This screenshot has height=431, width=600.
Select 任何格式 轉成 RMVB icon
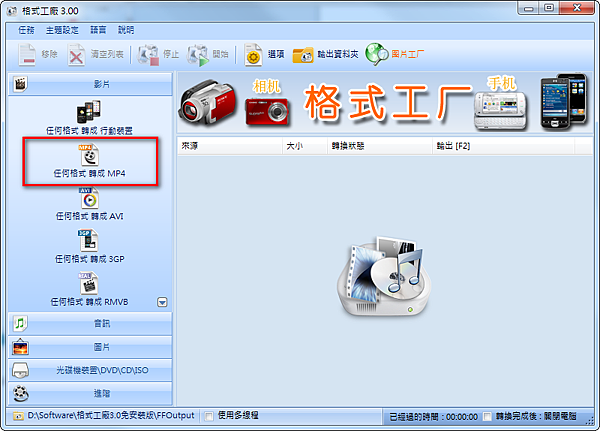click(x=89, y=284)
